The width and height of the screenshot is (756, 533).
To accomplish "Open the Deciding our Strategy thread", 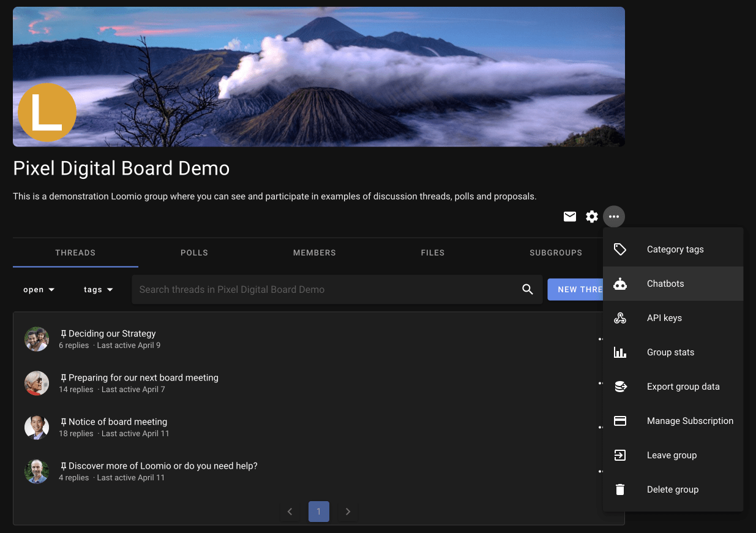I will [x=112, y=334].
